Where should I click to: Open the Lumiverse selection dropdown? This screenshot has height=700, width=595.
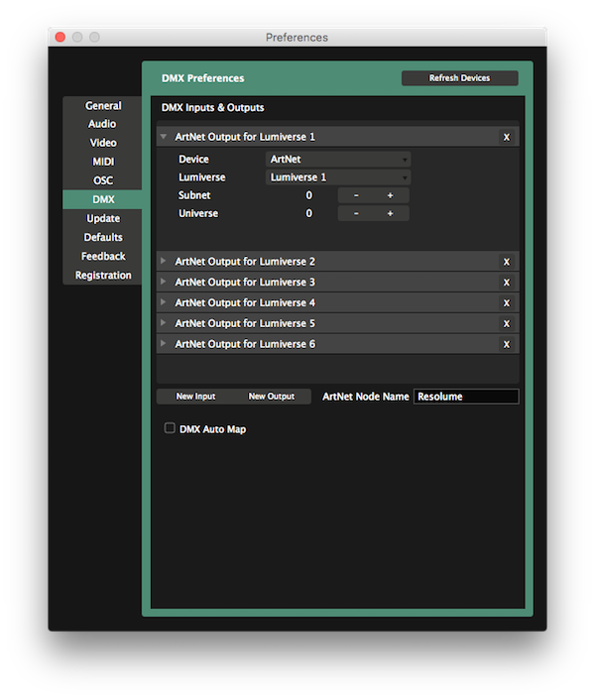(339, 177)
